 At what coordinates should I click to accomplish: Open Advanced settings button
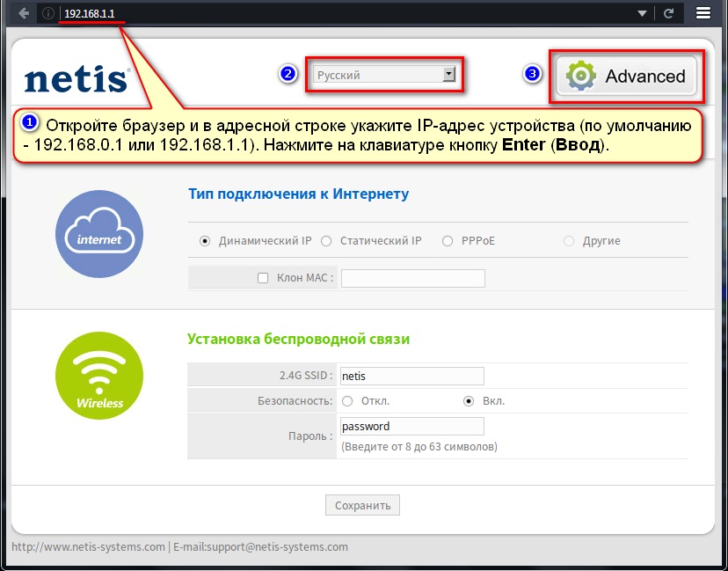coord(626,77)
